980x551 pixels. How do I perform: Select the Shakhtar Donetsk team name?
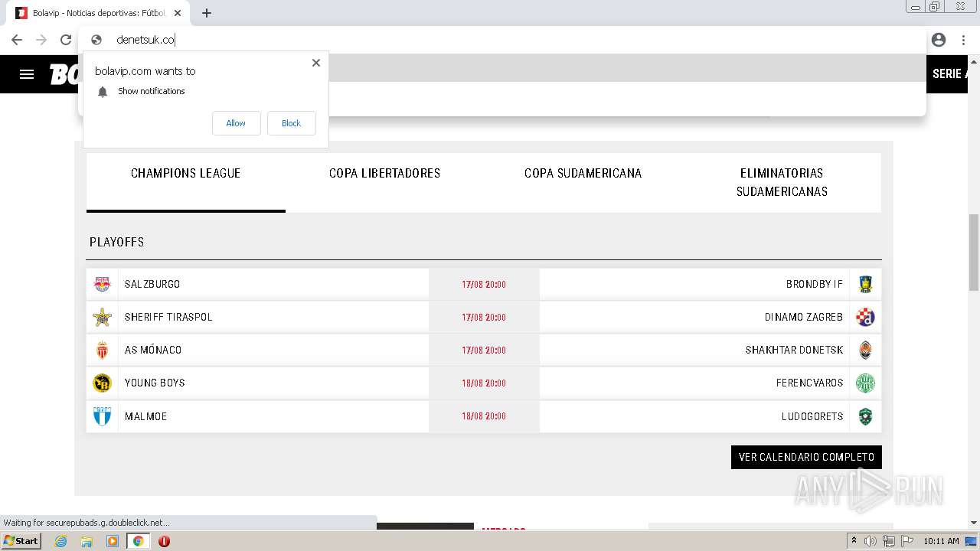tap(794, 350)
